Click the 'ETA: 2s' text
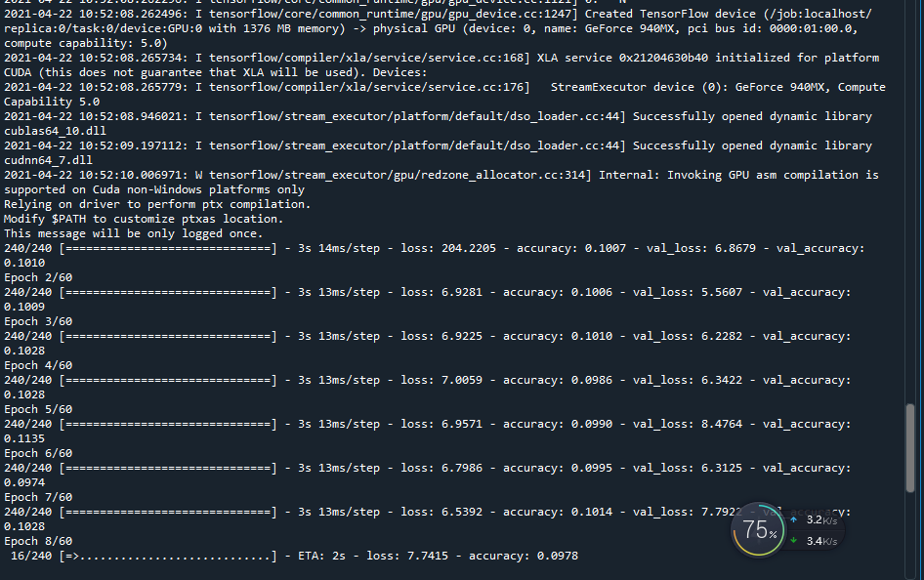The height and width of the screenshot is (580, 924). tap(321, 556)
